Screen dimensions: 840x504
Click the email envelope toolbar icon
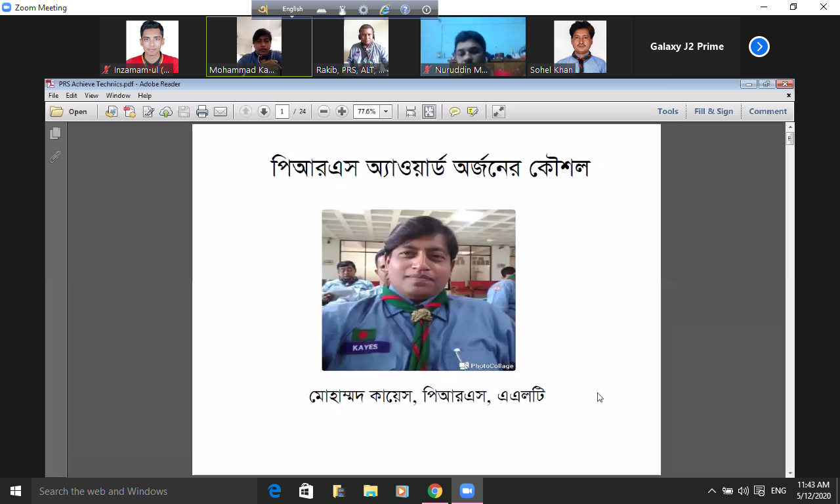click(220, 112)
